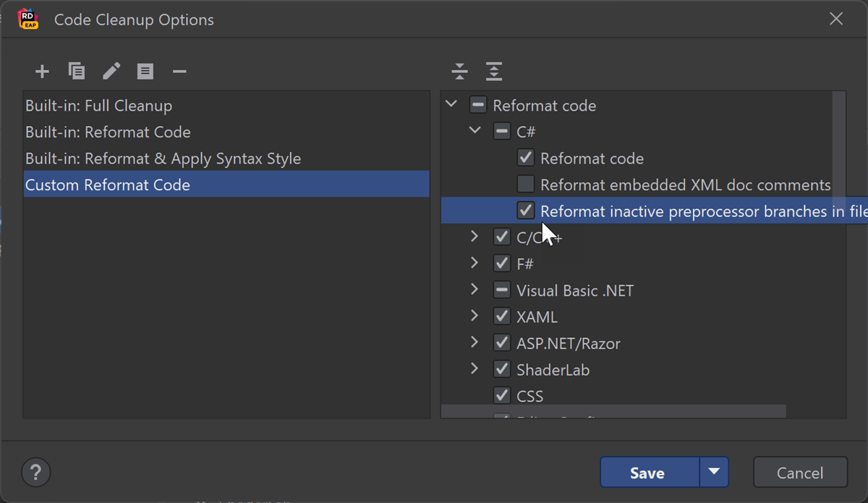Click the plus icon to add profile

(x=42, y=71)
